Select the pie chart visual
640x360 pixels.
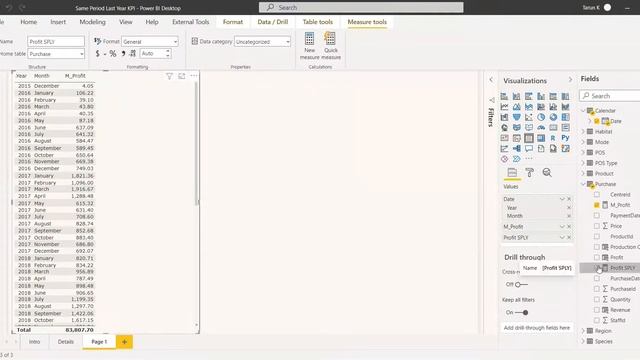[541, 117]
